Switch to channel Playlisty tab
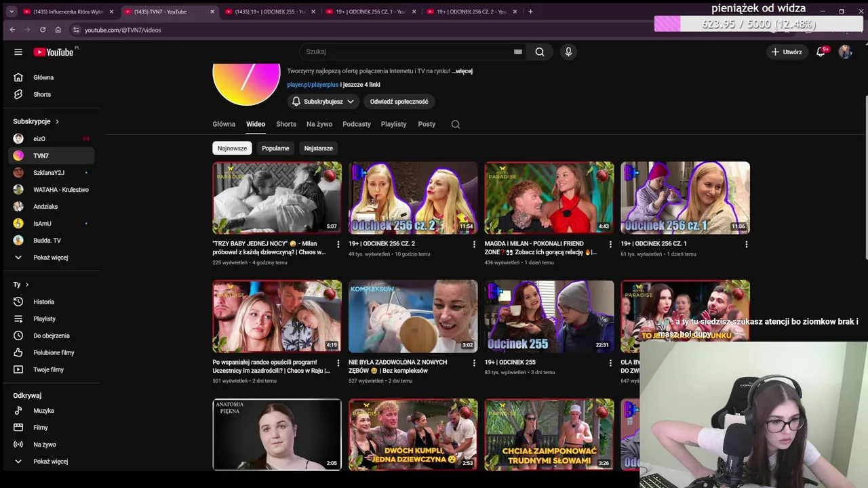 (394, 124)
